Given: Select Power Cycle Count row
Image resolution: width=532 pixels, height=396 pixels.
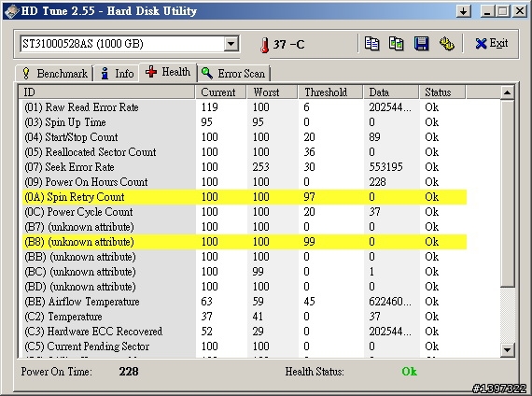Looking at the screenshot, I should (x=245, y=212).
